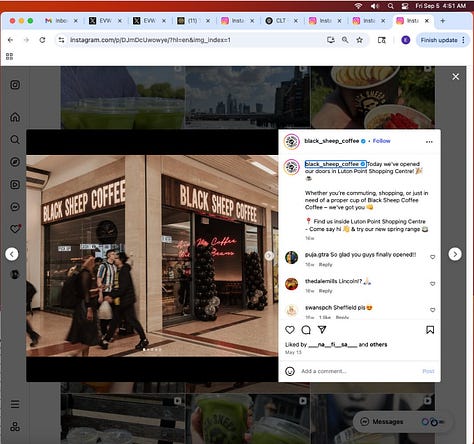
Task: Open the Instagram logo in sidebar
Action: point(15,85)
